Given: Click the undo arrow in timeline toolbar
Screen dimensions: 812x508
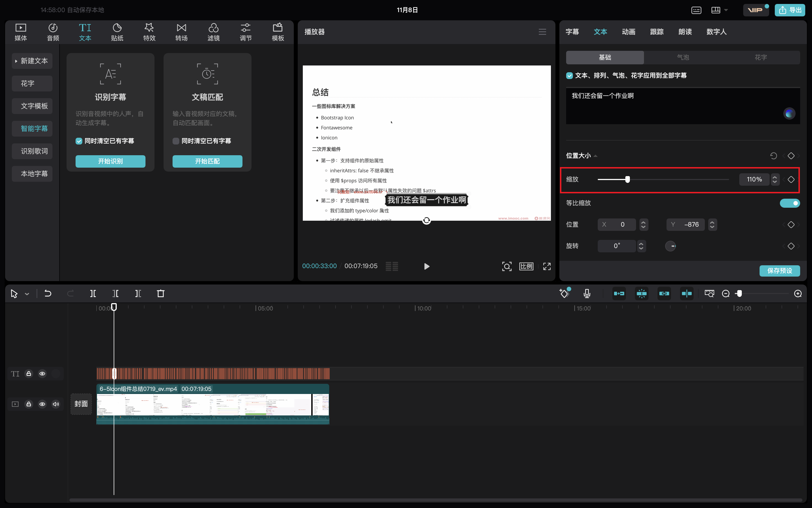Looking at the screenshot, I should click(x=48, y=294).
